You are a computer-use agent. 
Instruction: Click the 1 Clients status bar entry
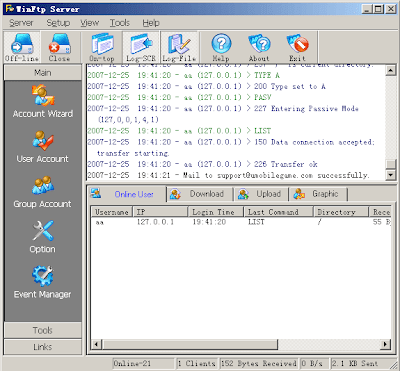[197, 363]
